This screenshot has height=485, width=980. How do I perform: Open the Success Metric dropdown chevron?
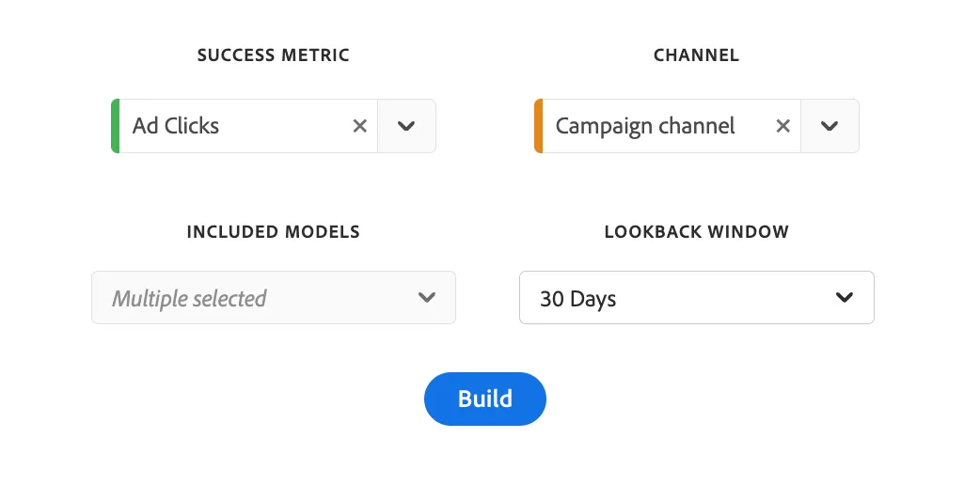pyautogui.click(x=406, y=126)
